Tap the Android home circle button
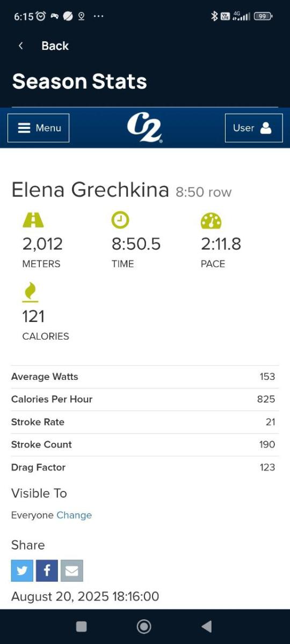 (144, 626)
